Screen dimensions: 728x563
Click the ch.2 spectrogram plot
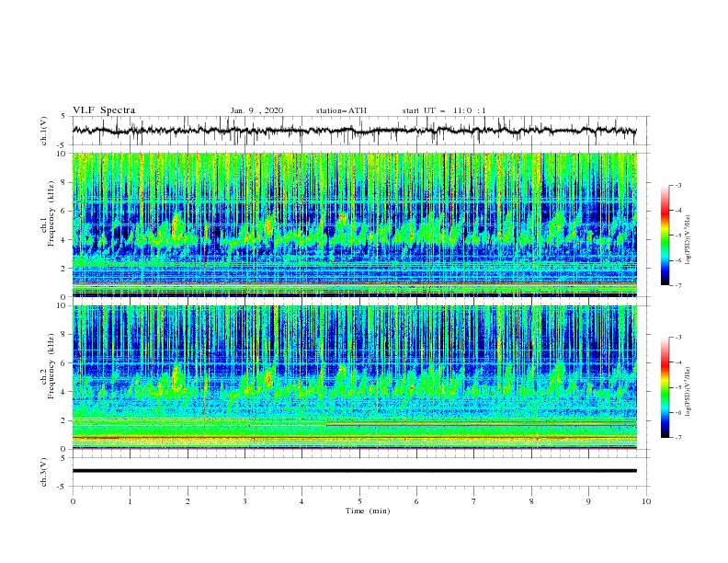(x=355, y=377)
